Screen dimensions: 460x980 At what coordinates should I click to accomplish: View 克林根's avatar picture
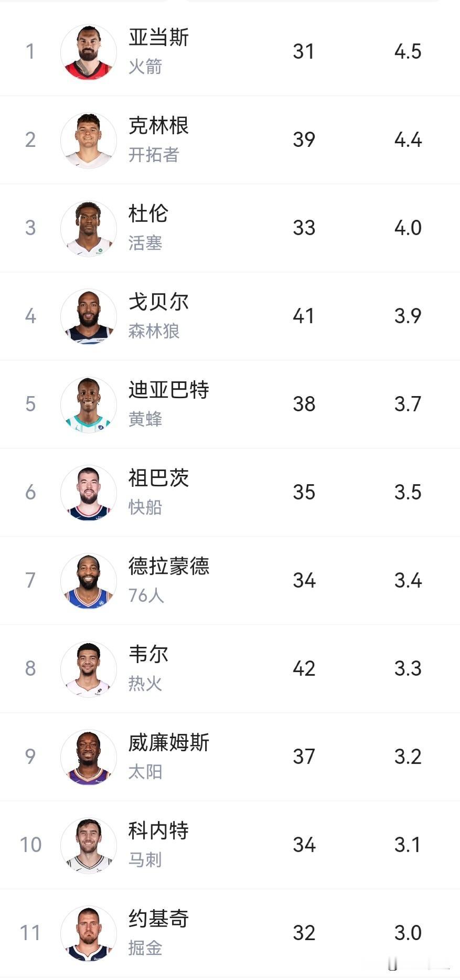(88, 140)
